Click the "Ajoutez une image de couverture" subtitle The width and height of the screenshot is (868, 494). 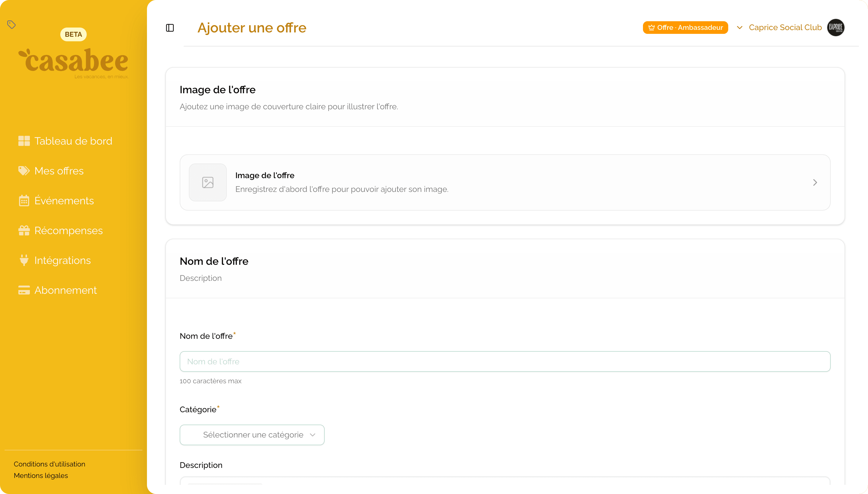click(289, 106)
